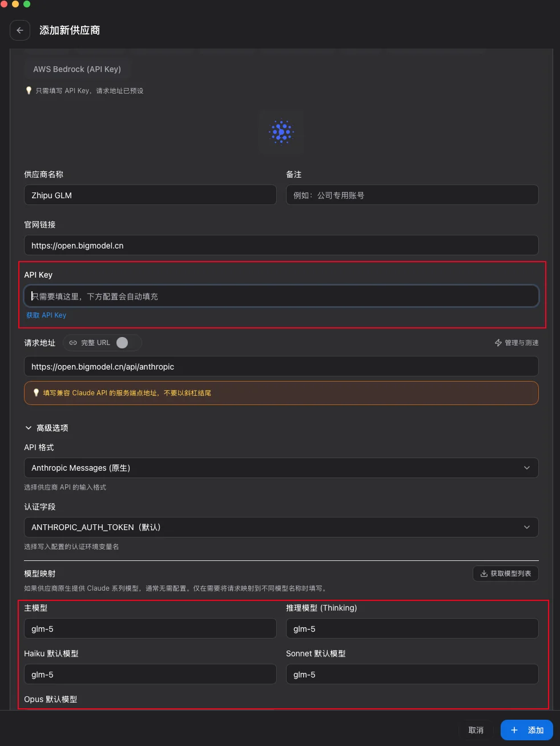The width and height of the screenshot is (560, 746).
Task: Select the AWS Bedrock (API Key) preset tab
Action: tap(78, 69)
